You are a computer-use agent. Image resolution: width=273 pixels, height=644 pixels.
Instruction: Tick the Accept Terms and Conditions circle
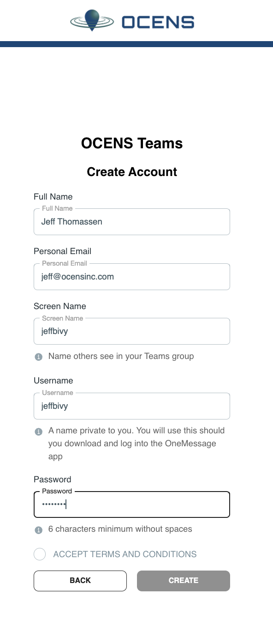[40, 554]
